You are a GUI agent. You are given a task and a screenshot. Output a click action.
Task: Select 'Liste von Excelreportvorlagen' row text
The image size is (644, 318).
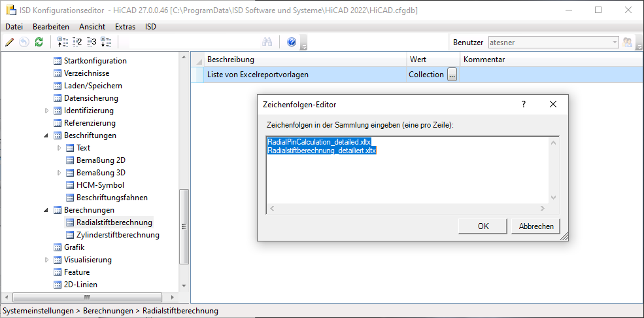pyautogui.click(x=258, y=75)
